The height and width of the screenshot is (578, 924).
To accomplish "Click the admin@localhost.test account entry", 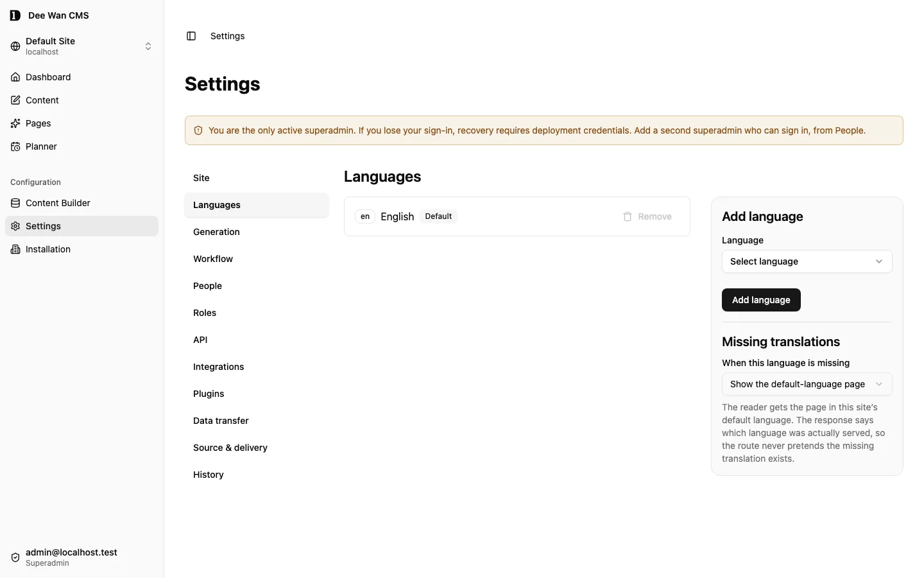I will (x=81, y=557).
